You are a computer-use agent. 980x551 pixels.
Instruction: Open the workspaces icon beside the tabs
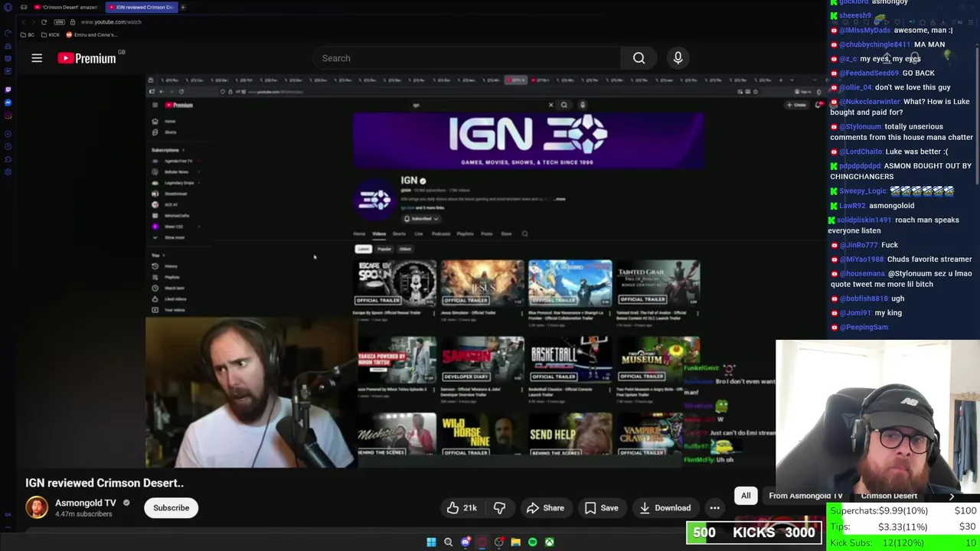coord(24,7)
